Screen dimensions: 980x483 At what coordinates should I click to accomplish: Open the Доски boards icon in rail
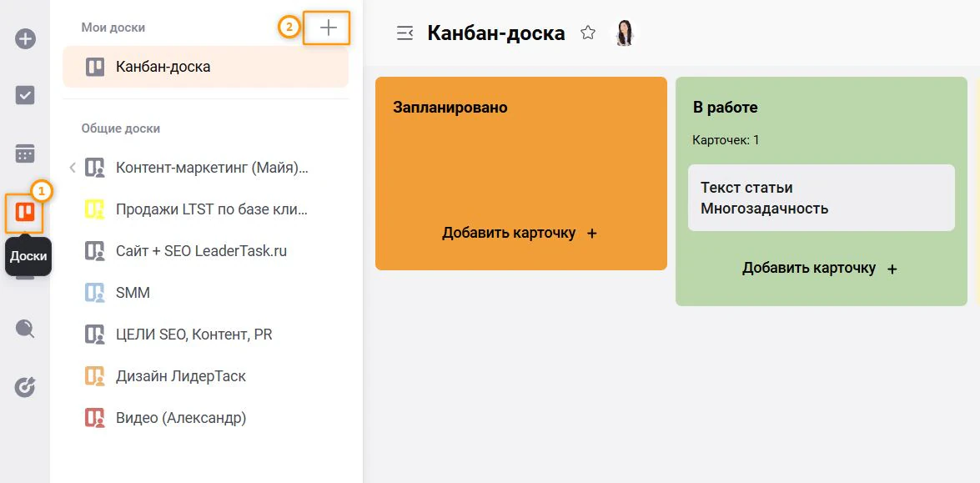(x=25, y=214)
